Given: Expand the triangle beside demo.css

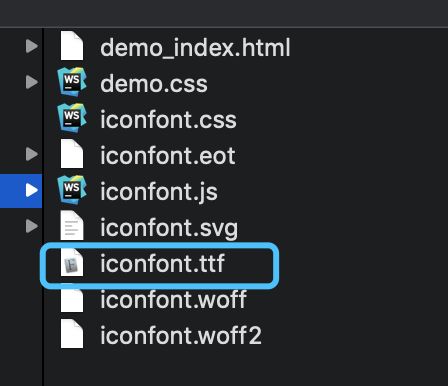Looking at the screenshot, I should (32, 82).
